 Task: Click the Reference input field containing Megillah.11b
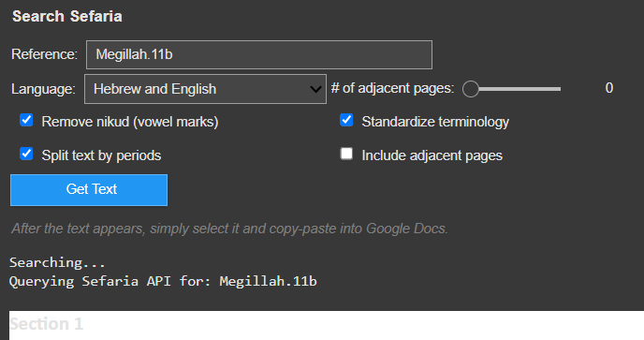tap(258, 54)
